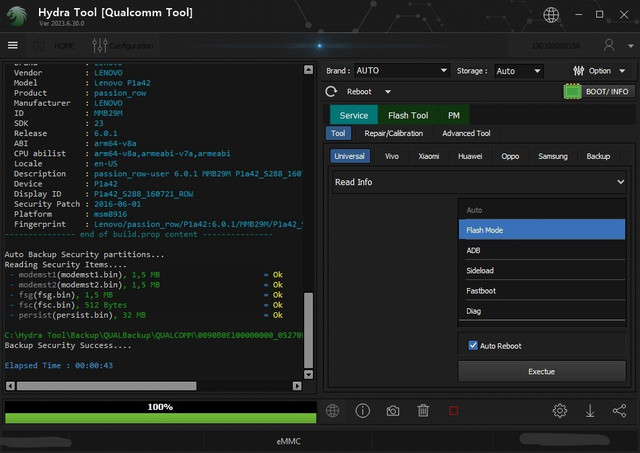
Task: Click the download arrow icon
Action: point(590,411)
